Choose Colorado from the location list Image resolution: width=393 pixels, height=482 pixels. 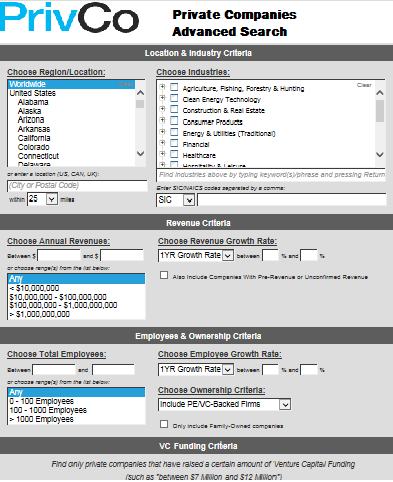coord(33,147)
